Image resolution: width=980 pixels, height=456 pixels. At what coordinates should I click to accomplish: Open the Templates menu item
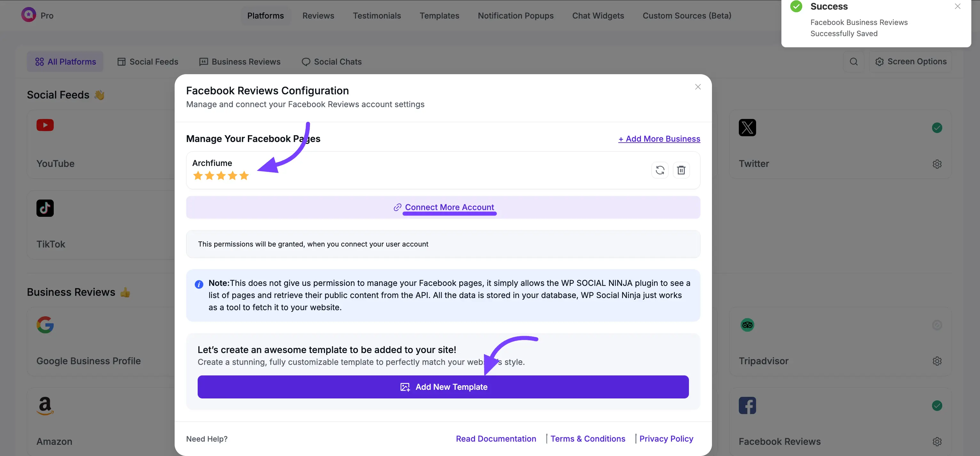[x=439, y=16]
